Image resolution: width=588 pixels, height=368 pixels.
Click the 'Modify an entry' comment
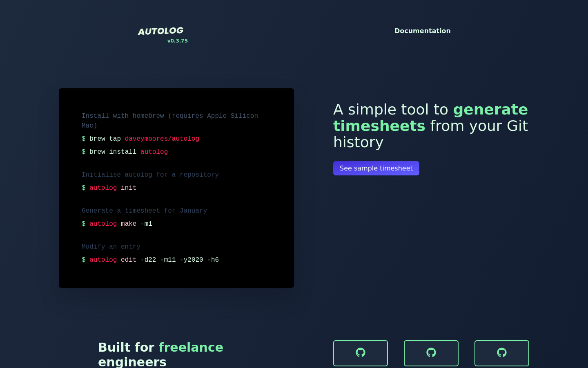point(111,247)
